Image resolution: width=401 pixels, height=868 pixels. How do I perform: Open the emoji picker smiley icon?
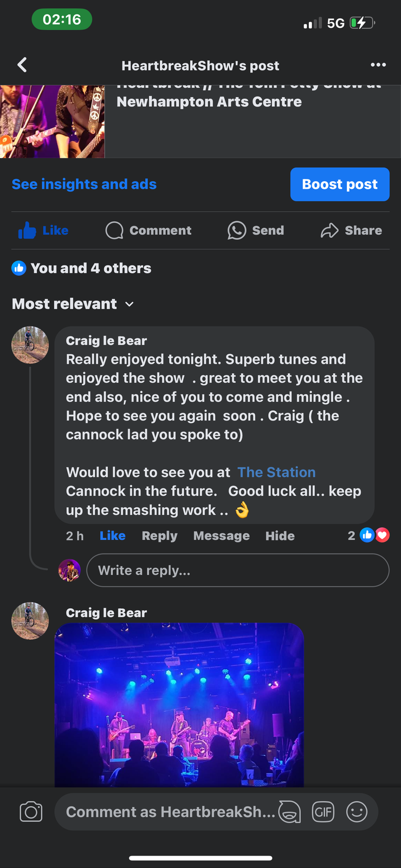tap(357, 812)
